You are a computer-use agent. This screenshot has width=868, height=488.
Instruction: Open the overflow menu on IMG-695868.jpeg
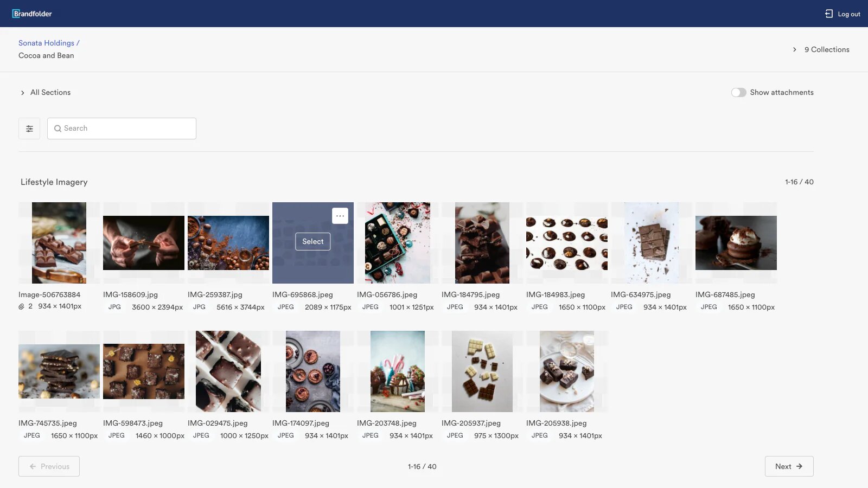click(x=340, y=215)
